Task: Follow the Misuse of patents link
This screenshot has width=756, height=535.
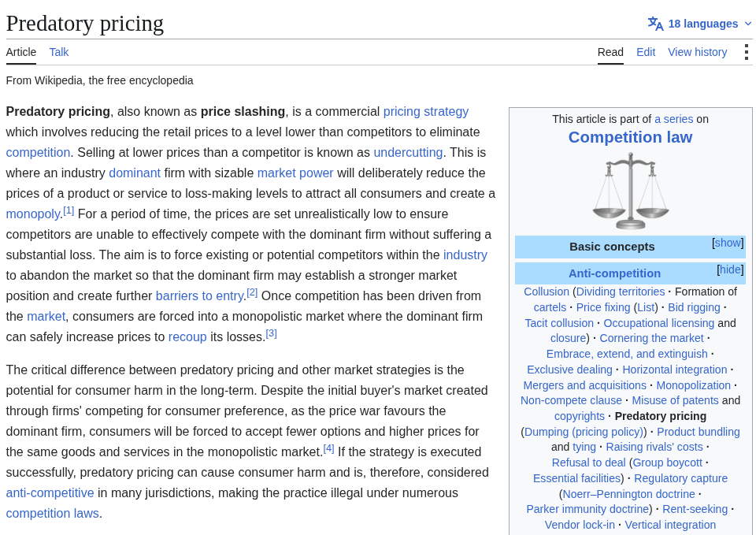Action: [675, 400]
